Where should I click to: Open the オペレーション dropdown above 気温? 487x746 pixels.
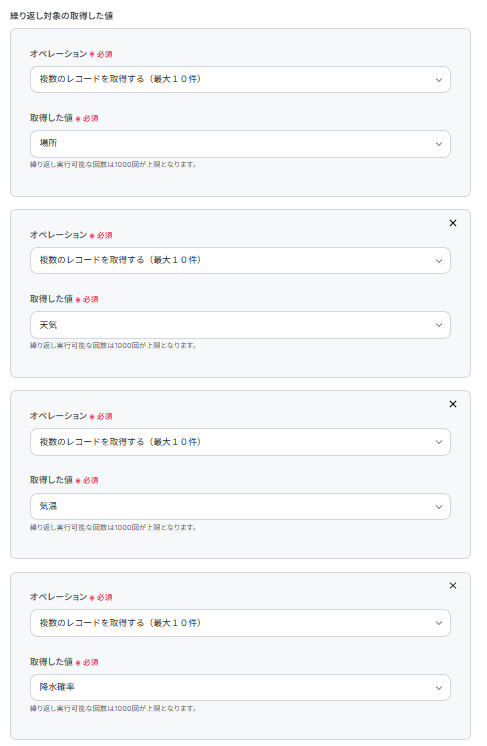[240, 442]
